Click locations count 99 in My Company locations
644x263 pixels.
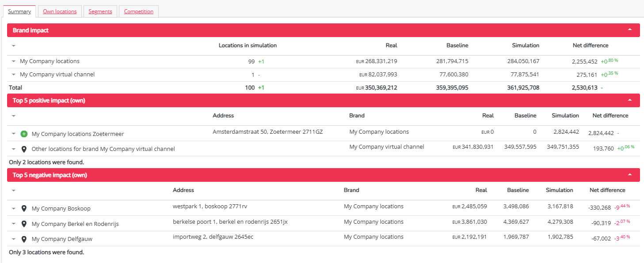click(252, 62)
